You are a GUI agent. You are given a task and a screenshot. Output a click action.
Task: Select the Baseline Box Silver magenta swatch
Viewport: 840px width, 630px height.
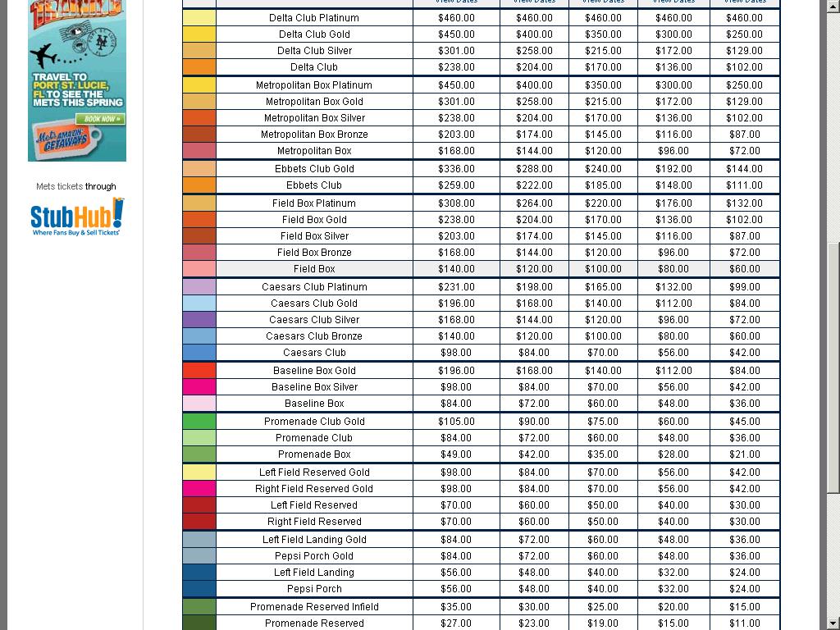[x=199, y=387]
